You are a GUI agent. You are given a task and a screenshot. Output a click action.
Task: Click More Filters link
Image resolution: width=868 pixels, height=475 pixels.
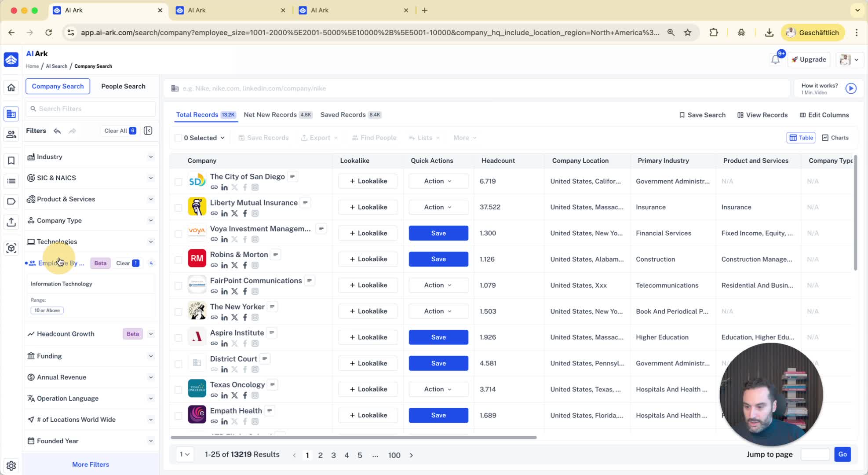tap(91, 464)
